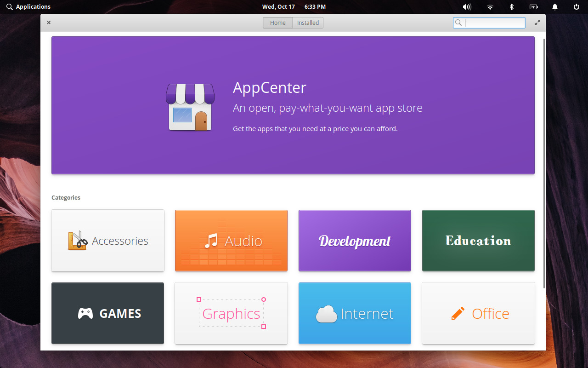Toggle fullscreen with the expand arrows
Image resolution: width=588 pixels, height=368 pixels.
[x=537, y=22]
